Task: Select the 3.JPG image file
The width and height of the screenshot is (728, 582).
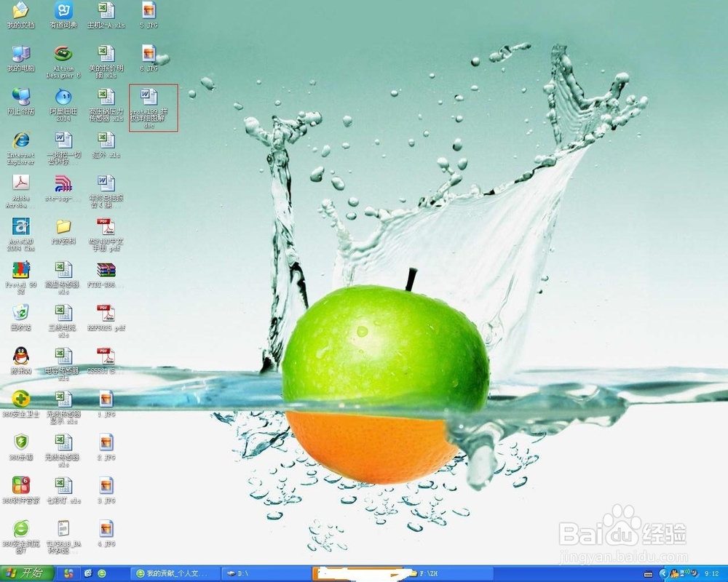Action: tap(106, 490)
